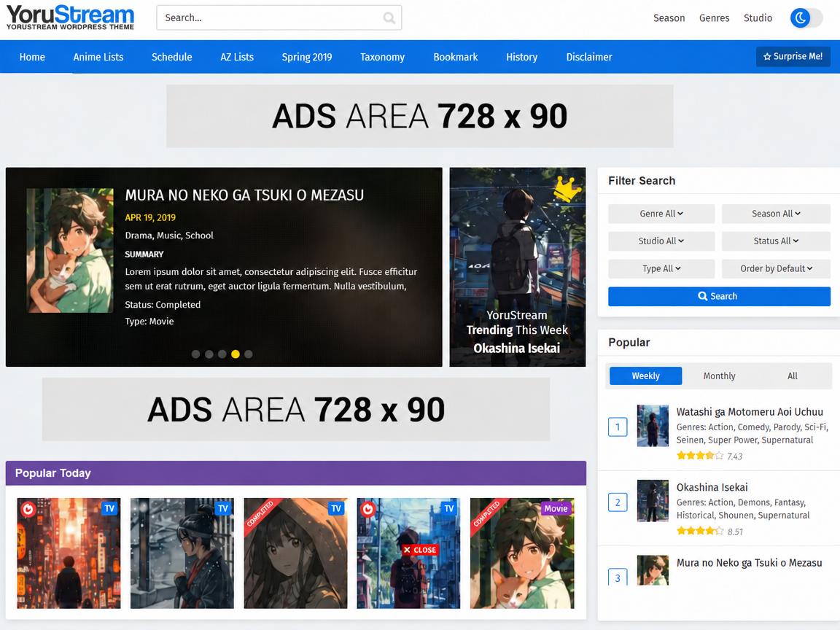
Task: Go to the first slide dot
Action: pos(195,354)
